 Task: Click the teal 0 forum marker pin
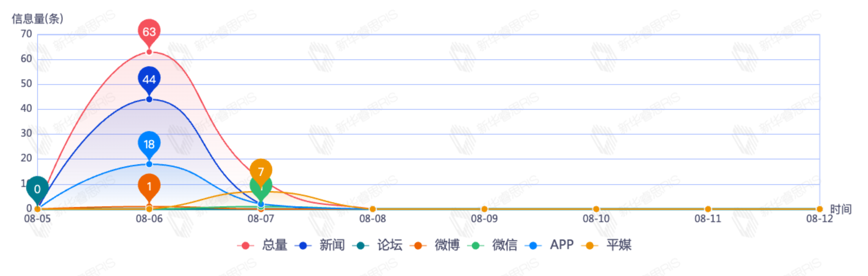tap(37, 189)
